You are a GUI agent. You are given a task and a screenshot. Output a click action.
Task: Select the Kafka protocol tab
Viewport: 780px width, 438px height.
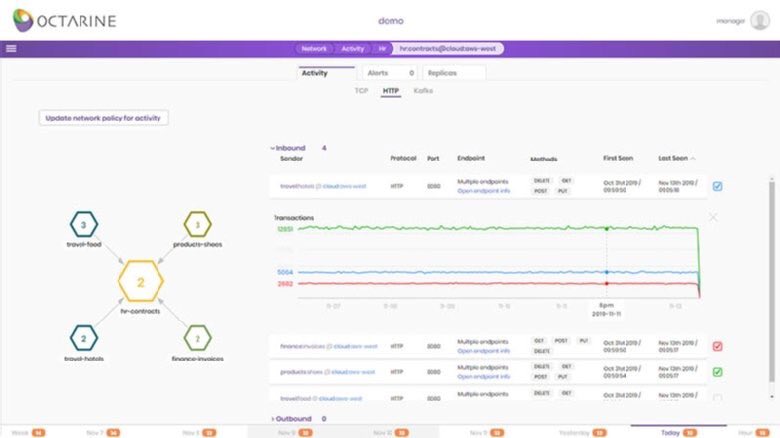click(x=423, y=91)
